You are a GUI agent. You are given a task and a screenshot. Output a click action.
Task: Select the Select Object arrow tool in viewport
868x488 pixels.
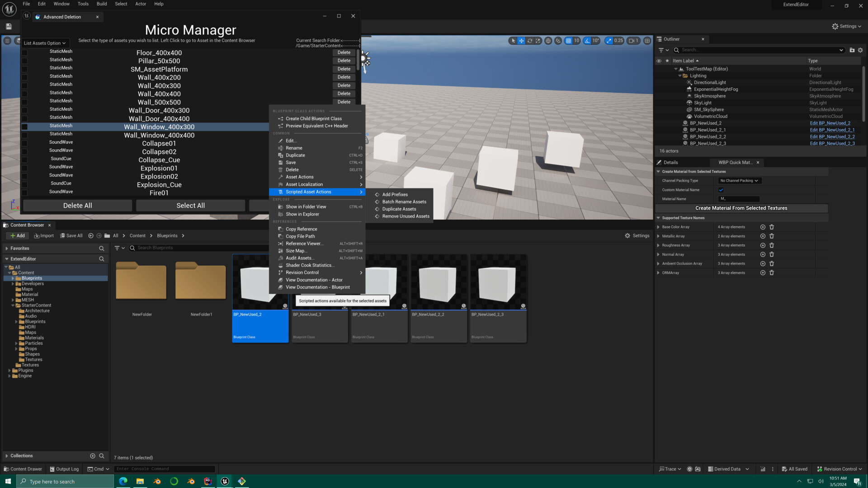click(513, 41)
